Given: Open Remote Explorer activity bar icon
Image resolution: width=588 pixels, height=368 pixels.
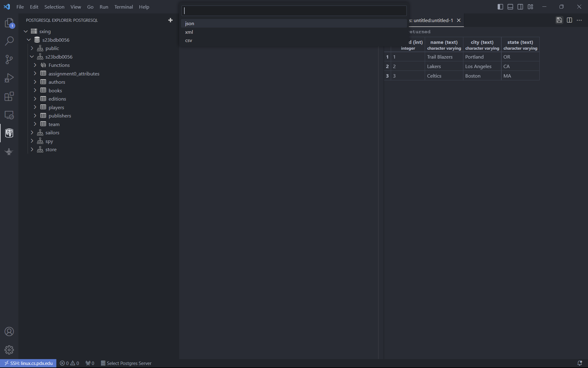Looking at the screenshot, I should [x=9, y=115].
